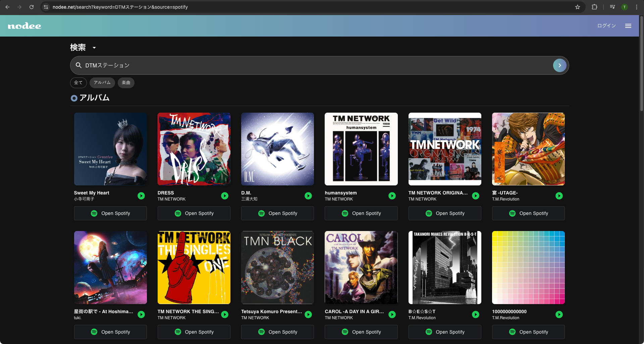The width and height of the screenshot is (644, 344).
Task: Open site information in the address bar
Action: pyautogui.click(x=46, y=7)
